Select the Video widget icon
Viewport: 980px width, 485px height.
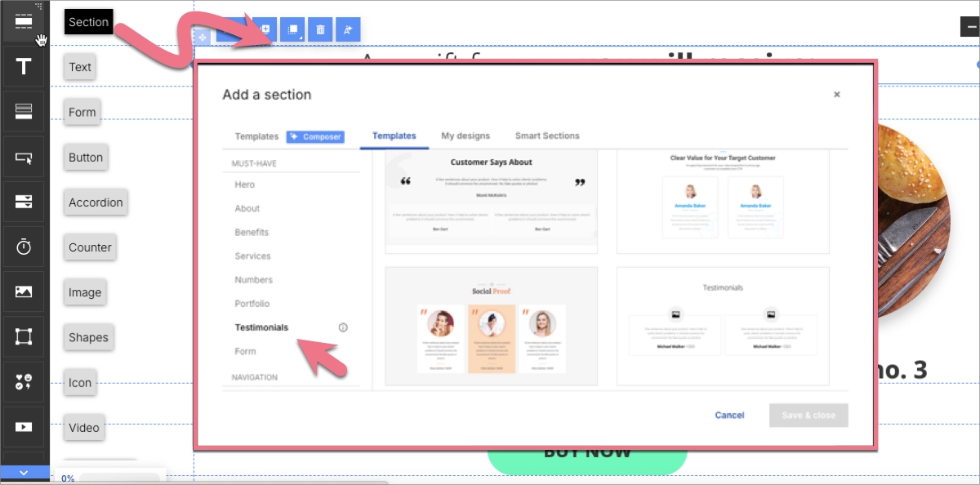[24, 426]
